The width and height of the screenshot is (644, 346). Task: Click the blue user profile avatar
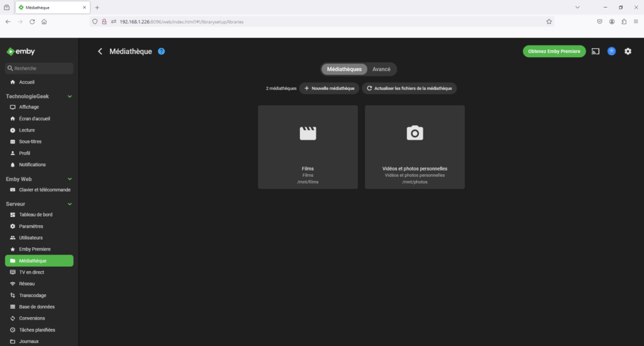pyautogui.click(x=611, y=51)
